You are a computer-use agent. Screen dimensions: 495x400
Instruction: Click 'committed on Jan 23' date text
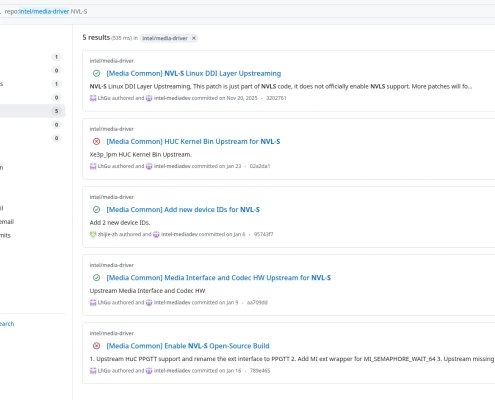[216, 166]
